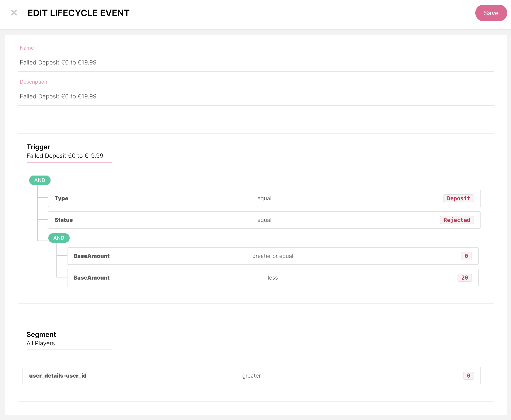Click the Trigger heading

(38, 147)
